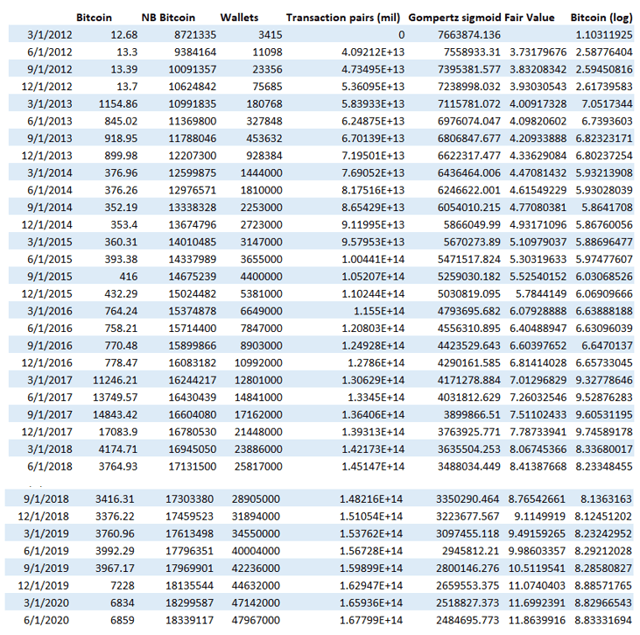Select the NB Bitcoin value 17131500
The height and width of the screenshot is (635, 640).
pos(192,466)
